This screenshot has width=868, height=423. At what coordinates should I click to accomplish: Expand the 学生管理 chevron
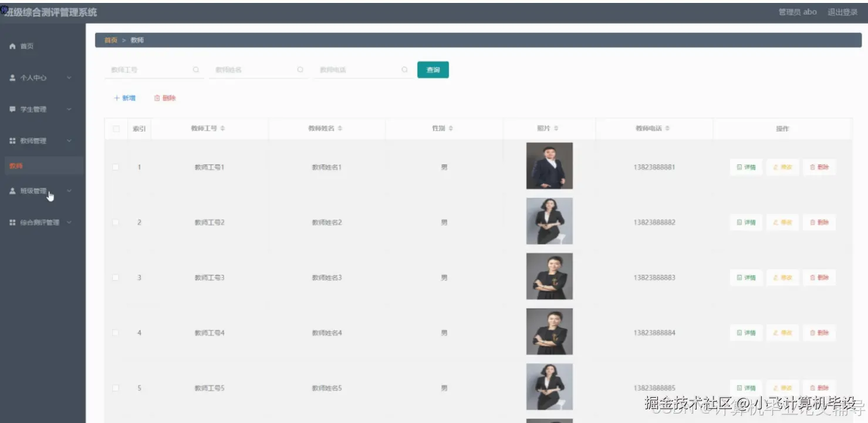[69, 109]
